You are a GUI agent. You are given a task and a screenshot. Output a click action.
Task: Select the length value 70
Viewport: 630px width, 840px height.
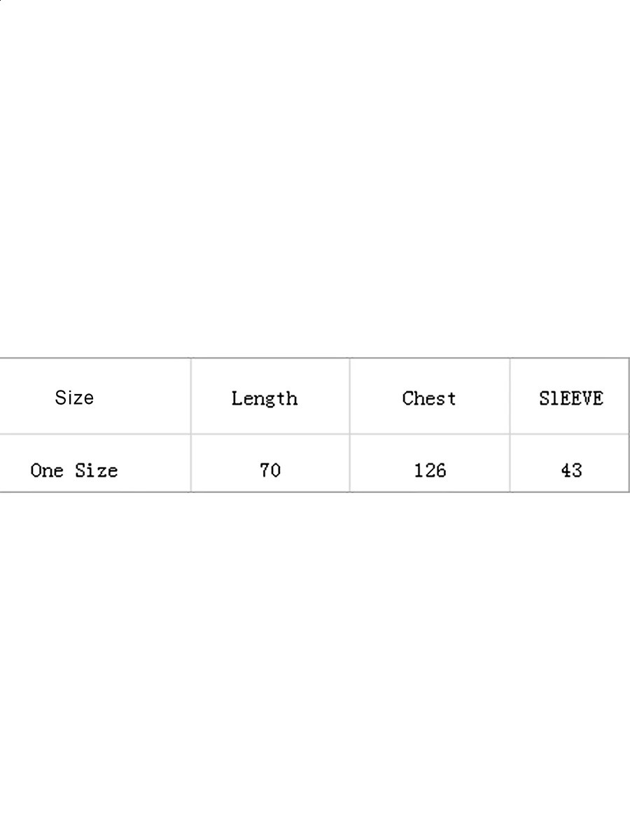point(269,470)
